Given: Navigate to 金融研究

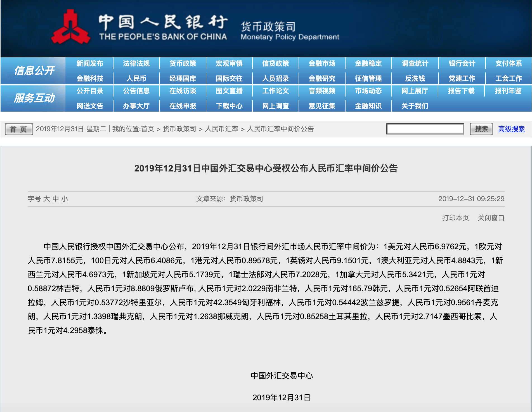Looking at the screenshot, I should pos(322,79).
